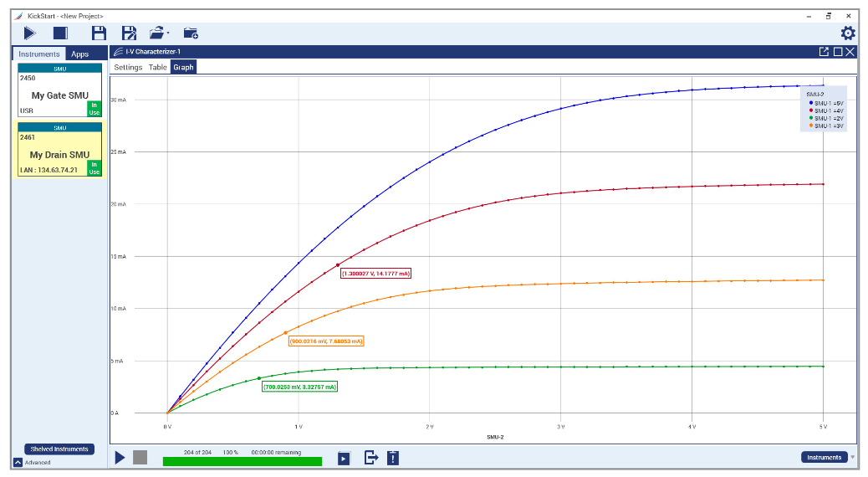Minimize the KickStart window
The width and height of the screenshot is (868, 477).
click(809, 16)
